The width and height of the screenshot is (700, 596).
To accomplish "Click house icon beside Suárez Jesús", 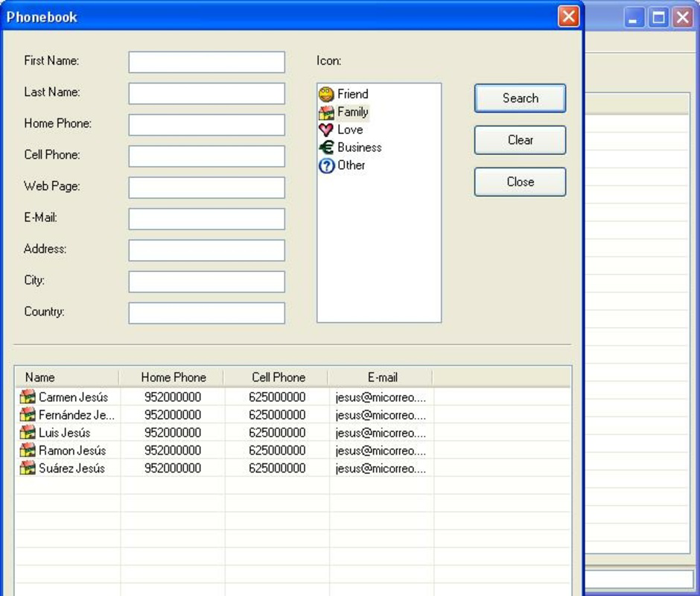I will 28,468.
